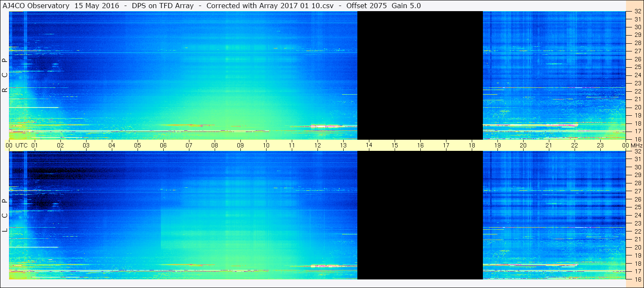644x288 pixels.
Task: Click the MHz unit label
Action: 636,145
